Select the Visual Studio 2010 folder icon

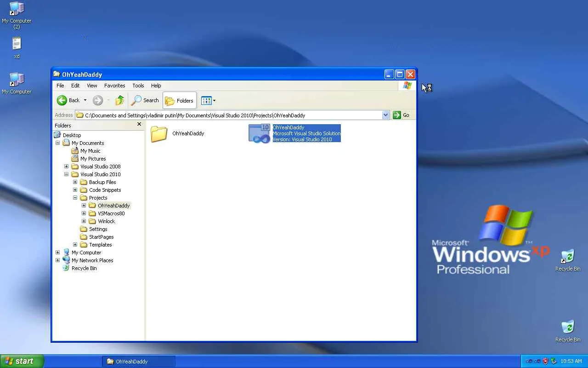click(75, 174)
